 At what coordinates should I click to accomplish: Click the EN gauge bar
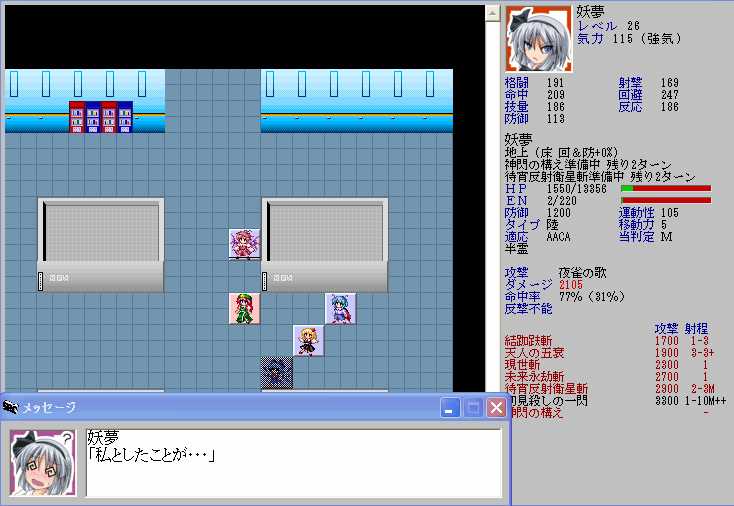point(666,200)
